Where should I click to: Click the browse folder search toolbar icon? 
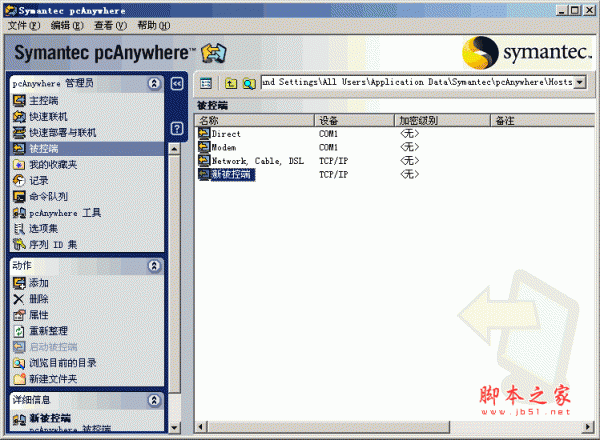click(249, 83)
